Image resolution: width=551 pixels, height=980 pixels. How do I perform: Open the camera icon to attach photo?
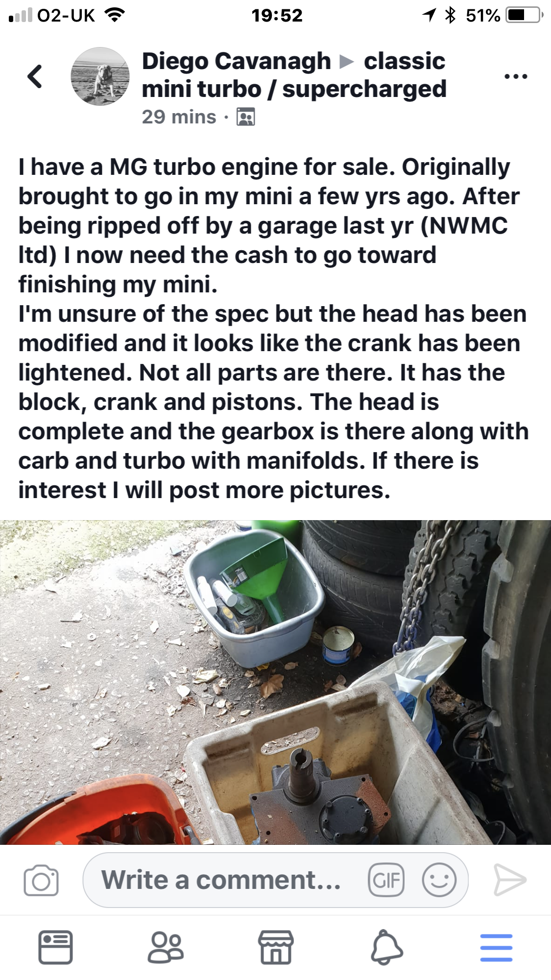(41, 880)
